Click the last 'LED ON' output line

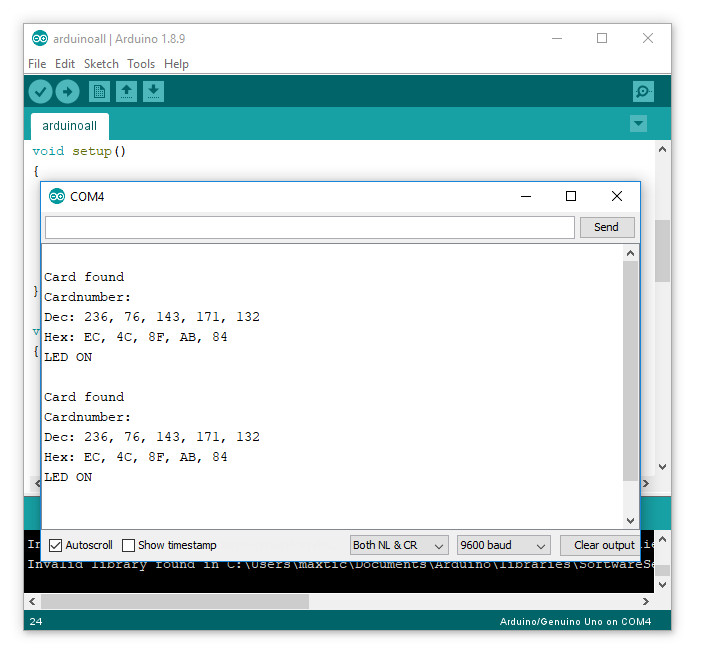(68, 477)
